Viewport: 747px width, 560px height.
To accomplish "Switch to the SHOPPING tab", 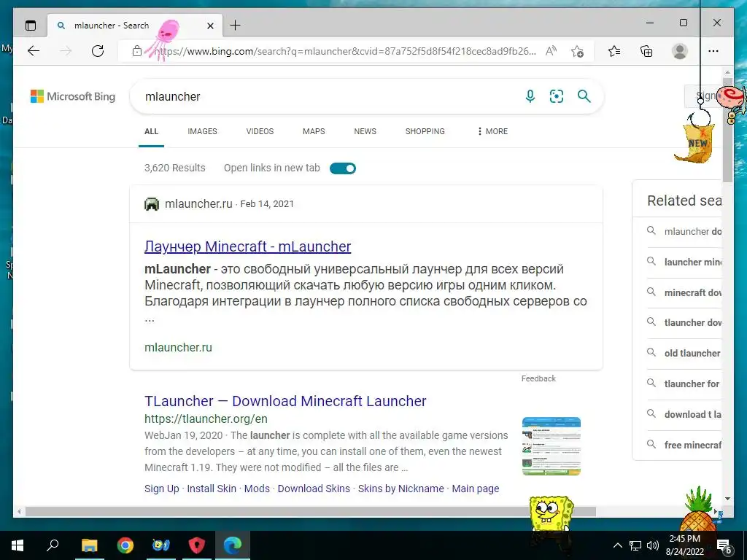I will (x=425, y=131).
